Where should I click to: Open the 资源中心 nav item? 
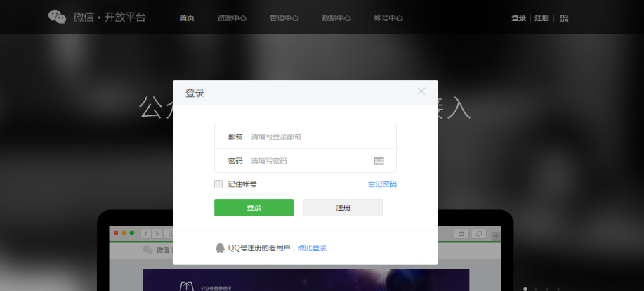[x=232, y=18]
